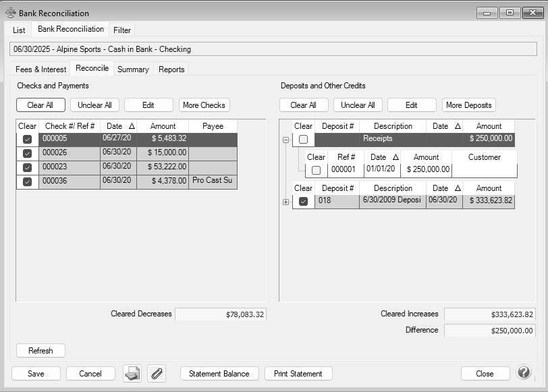The image size is (548, 392).
Task: Uncheck the Clear box for check 000005
Action: 27,139
